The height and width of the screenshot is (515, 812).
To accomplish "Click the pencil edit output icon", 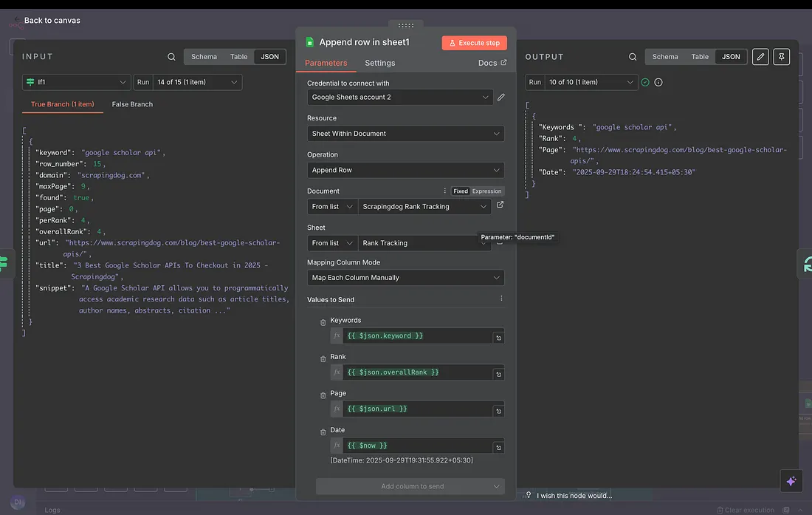I will point(760,57).
